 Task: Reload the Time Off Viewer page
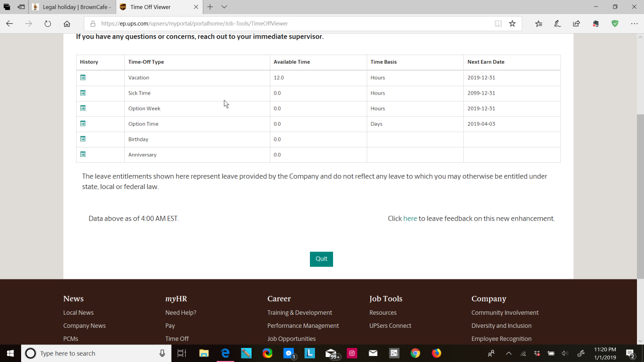tap(48, 24)
